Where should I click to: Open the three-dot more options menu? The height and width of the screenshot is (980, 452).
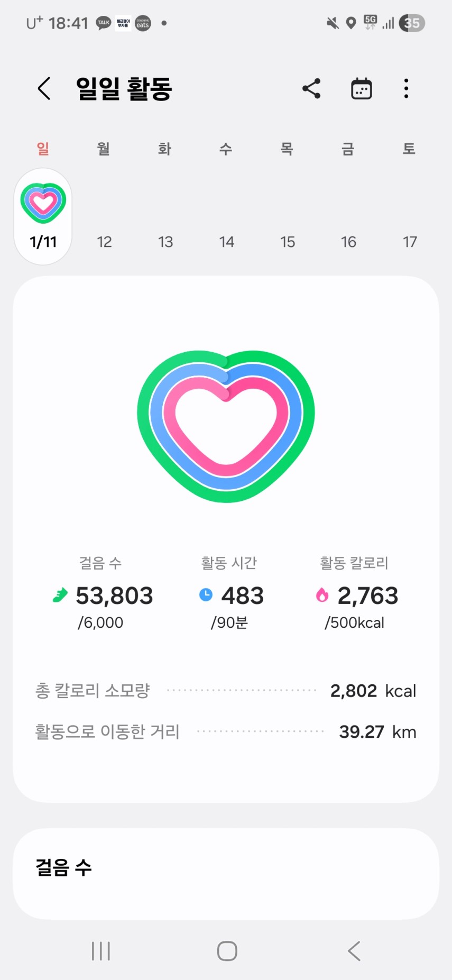406,88
